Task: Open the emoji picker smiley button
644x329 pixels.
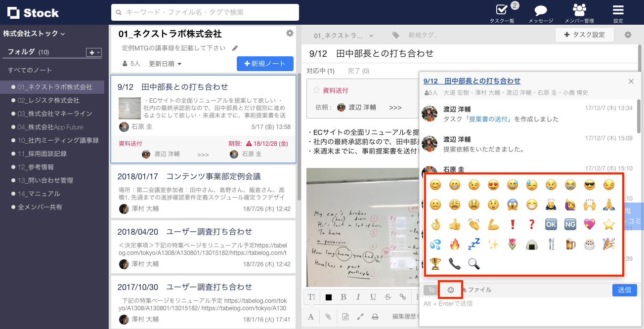Action: click(450, 289)
